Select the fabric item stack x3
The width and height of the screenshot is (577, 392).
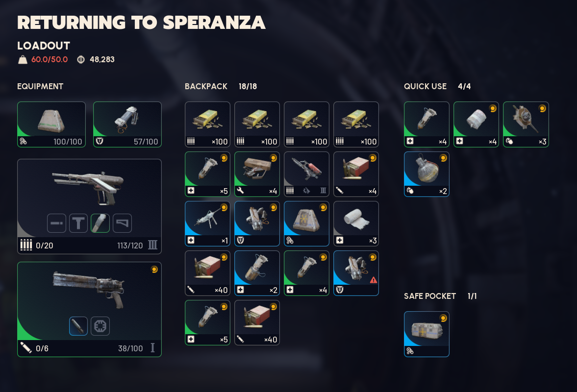(x=356, y=223)
